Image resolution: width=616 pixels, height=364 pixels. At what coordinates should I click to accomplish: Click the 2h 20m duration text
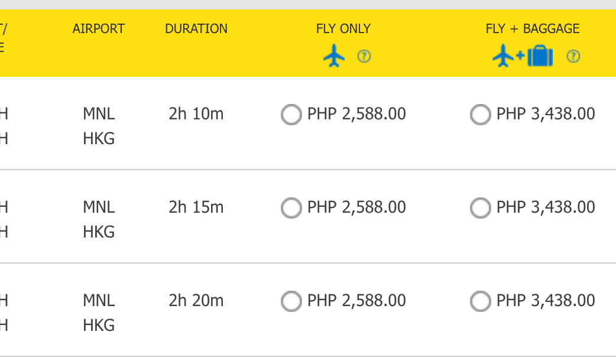[x=196, y=301]
